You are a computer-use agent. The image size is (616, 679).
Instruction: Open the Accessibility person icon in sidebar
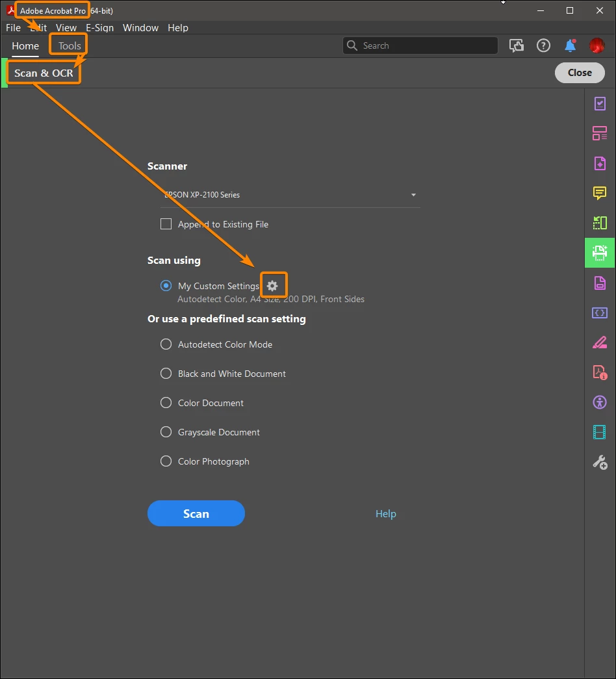point(600,402)
